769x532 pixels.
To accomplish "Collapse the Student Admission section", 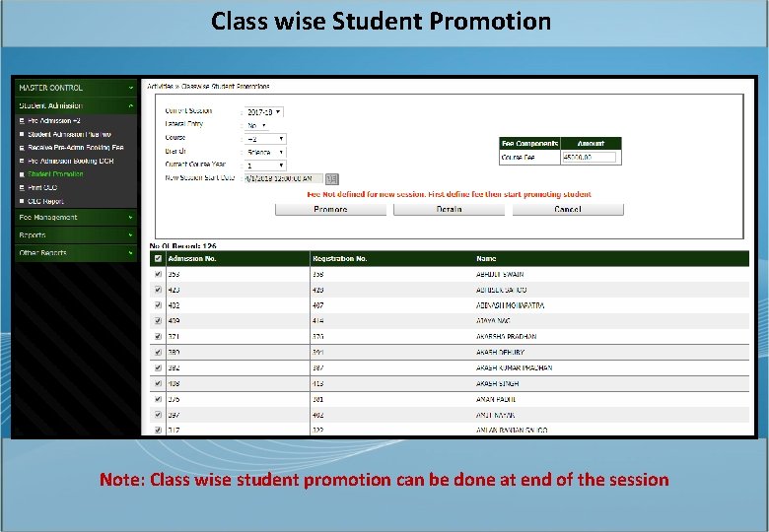I will (76, 105).
